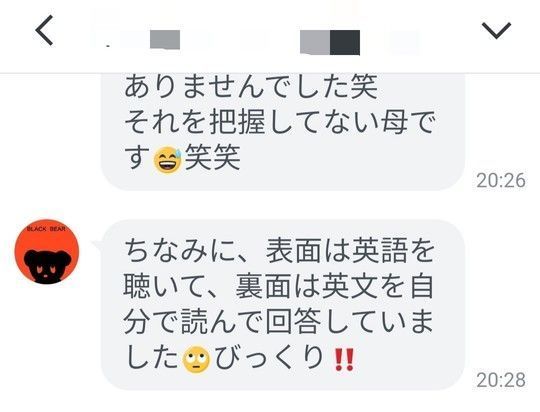Image resolution: width=540 pixels, height=412 pixels.
Task: Tap the sweating laughing emoji in first message
Action: click(167, 159)
